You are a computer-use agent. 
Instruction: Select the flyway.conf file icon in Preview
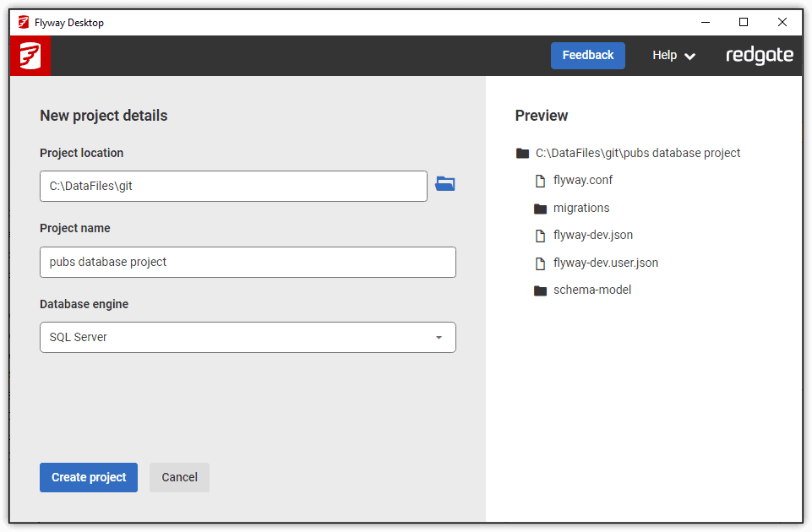click(x=541, y=180)
